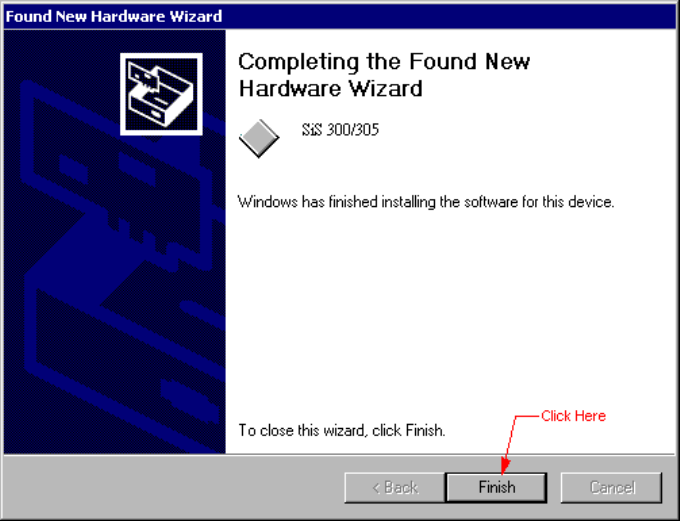Select the gray diamond device icon

pos(259,138)
